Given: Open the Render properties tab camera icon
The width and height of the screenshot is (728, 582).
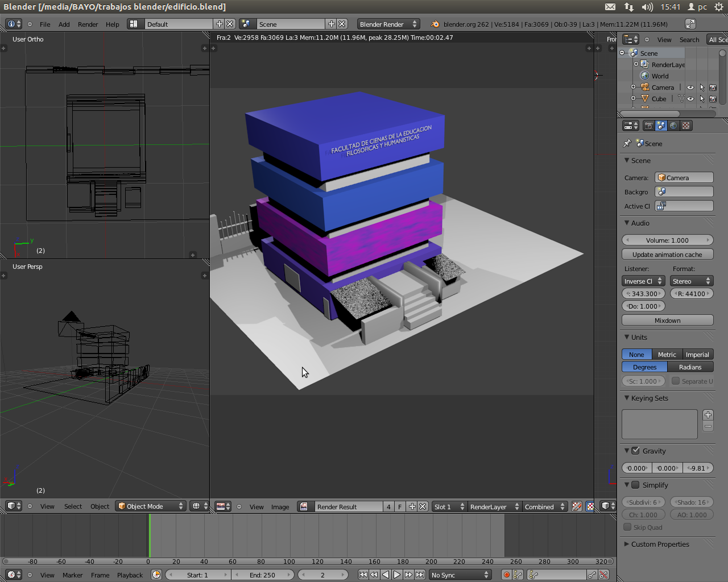Looking at the screenshot, I should pyautogui.click(x=648, y=126).
